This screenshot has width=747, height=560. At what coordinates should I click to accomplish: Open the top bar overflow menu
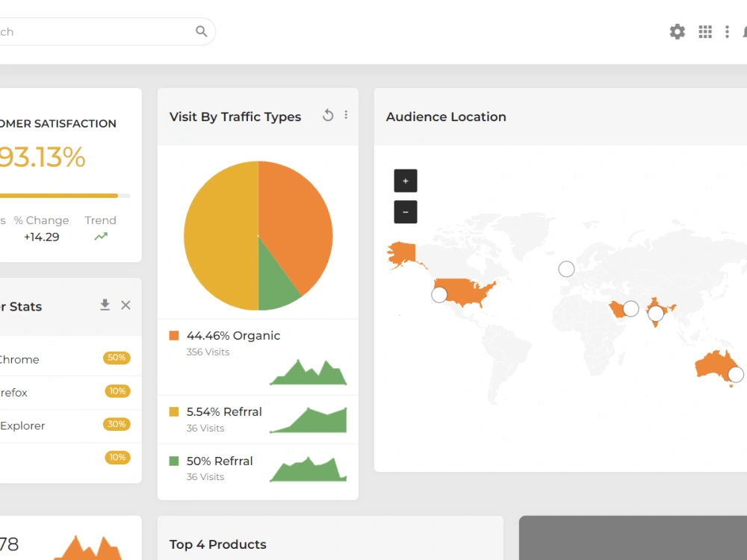point(728,31)
